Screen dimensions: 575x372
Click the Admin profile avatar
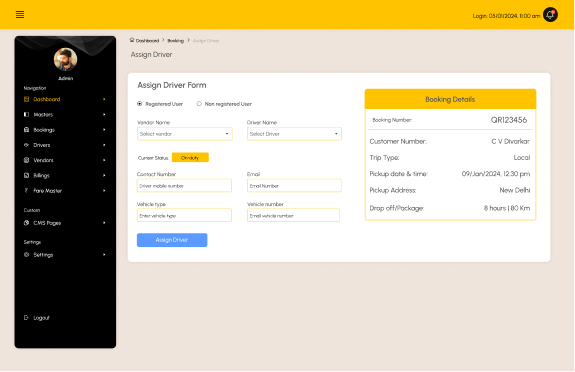(65, 59)
